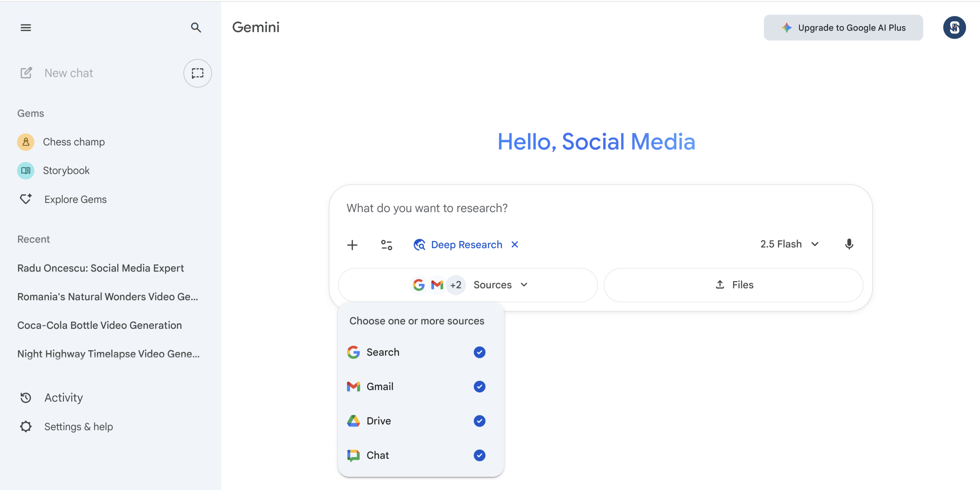980x490 pixels.
Task: Start a temporary chat
Action: click(197, 73)
